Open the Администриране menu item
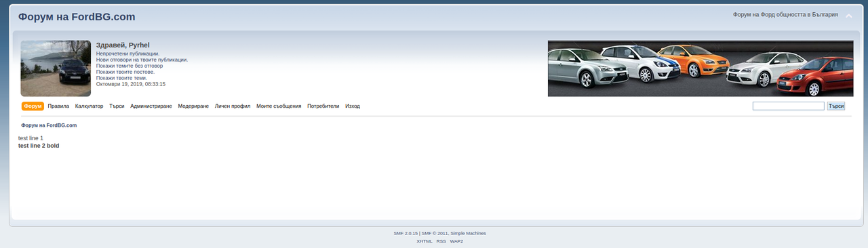Screen dimensions: 868x248 coord(151,106)
